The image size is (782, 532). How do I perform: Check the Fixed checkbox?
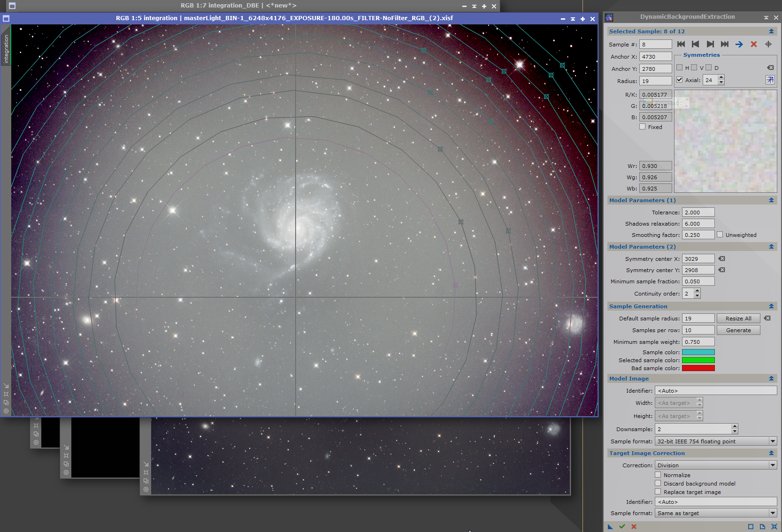point(642,127)
